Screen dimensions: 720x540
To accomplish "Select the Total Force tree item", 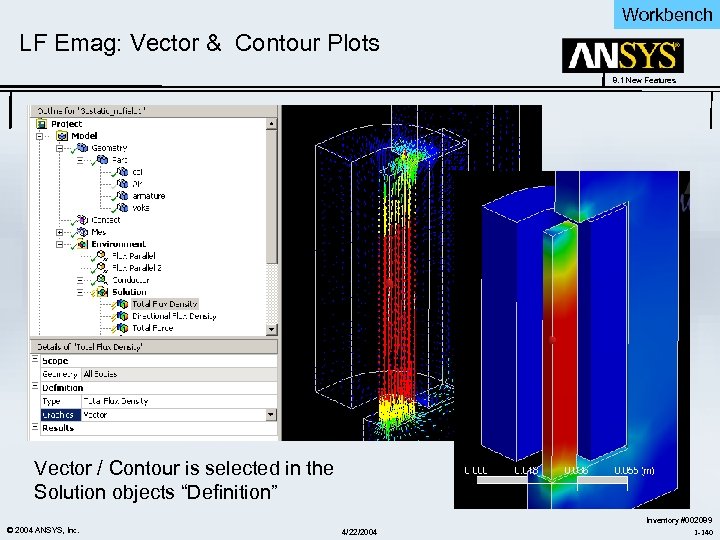I will point(152,328).
